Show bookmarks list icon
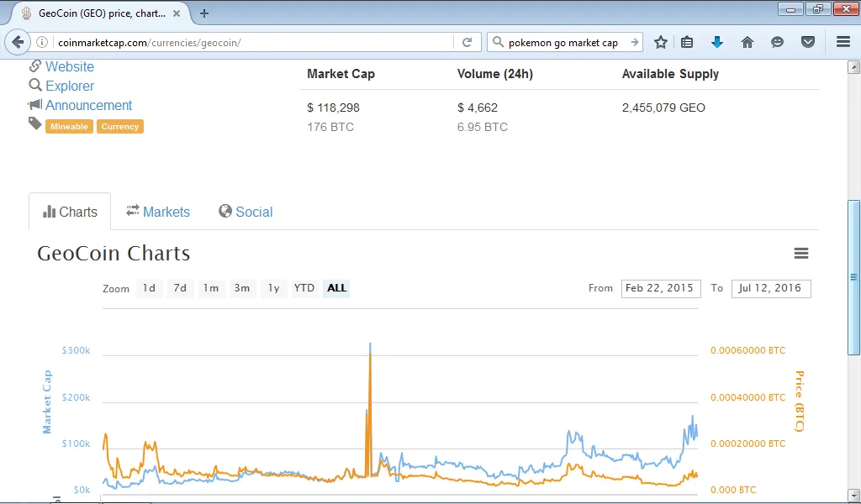The height and width of the screenshot is (504, 861). (x=687, y=42)
